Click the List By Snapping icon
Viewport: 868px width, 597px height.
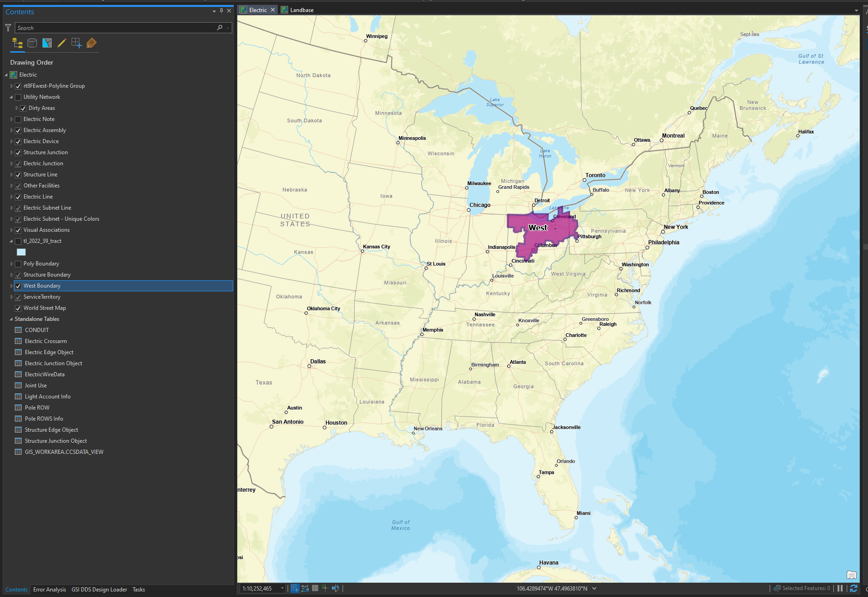76,43
